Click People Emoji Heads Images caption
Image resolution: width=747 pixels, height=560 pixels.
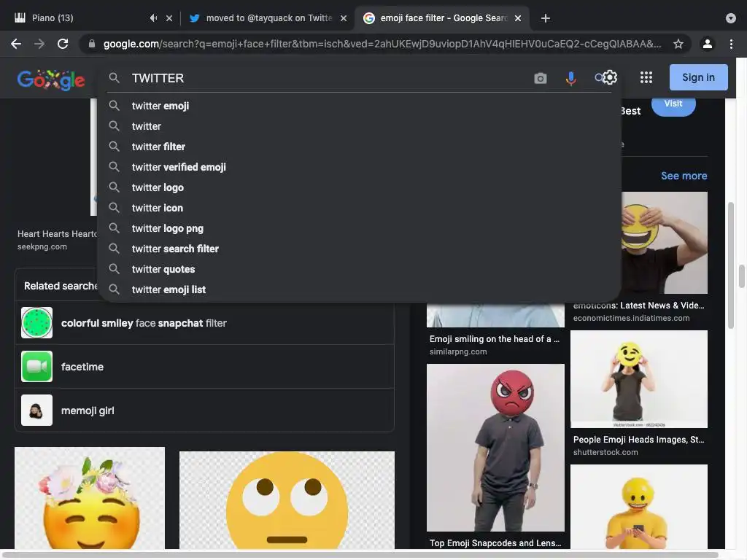pos(638,440)
